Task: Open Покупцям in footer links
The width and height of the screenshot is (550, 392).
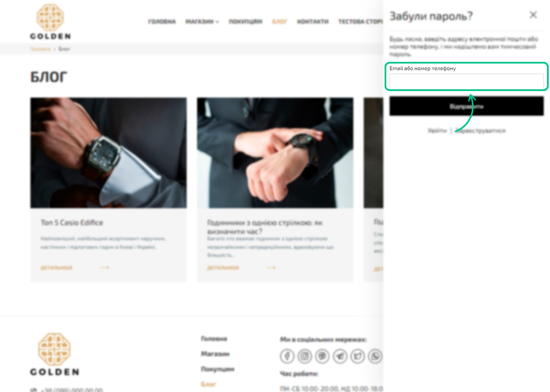Action: [217, 369]
